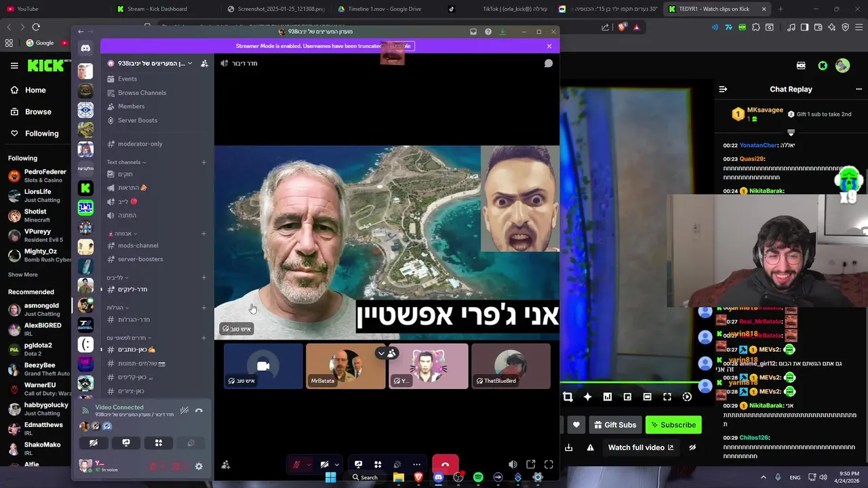This screenshot has height=488, width=868.
Task: Turn on camera in Discord call controls
Action: click(x=325, y=464)
